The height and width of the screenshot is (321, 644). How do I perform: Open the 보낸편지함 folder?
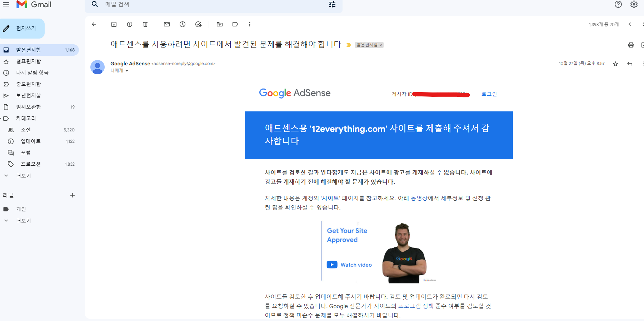[x=39, y=96]
